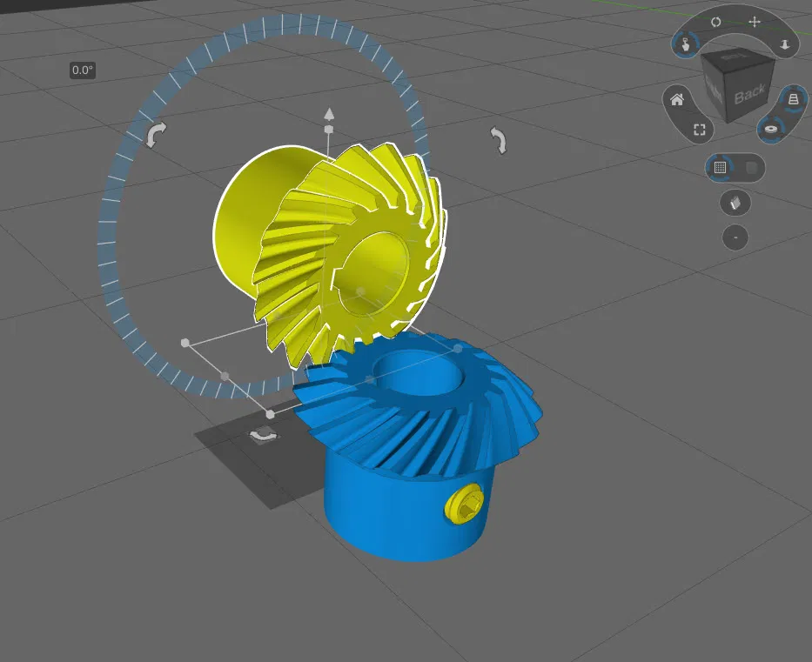Click the bottom curved rotate arrow on shadow

pyautogui.click(x=264, y=435)
